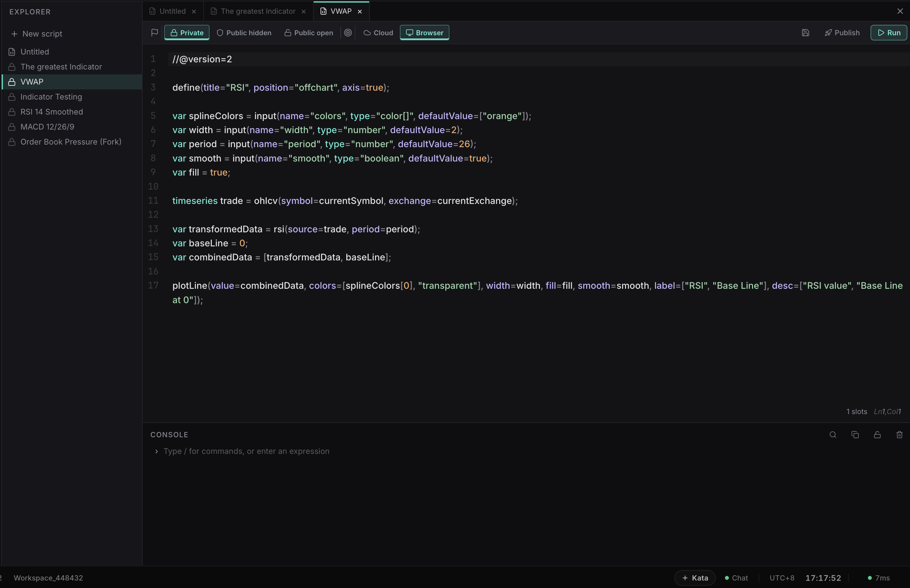Screen dimensions: 910x588
Task: Select VWAP in the explorer list
Action: (72, 82)
